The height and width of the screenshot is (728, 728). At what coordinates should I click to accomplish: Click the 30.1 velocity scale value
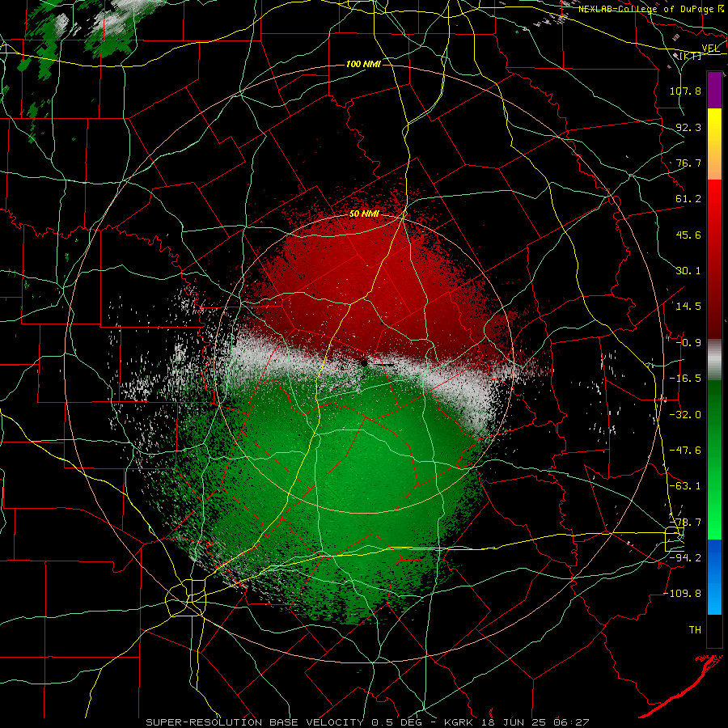688,271
